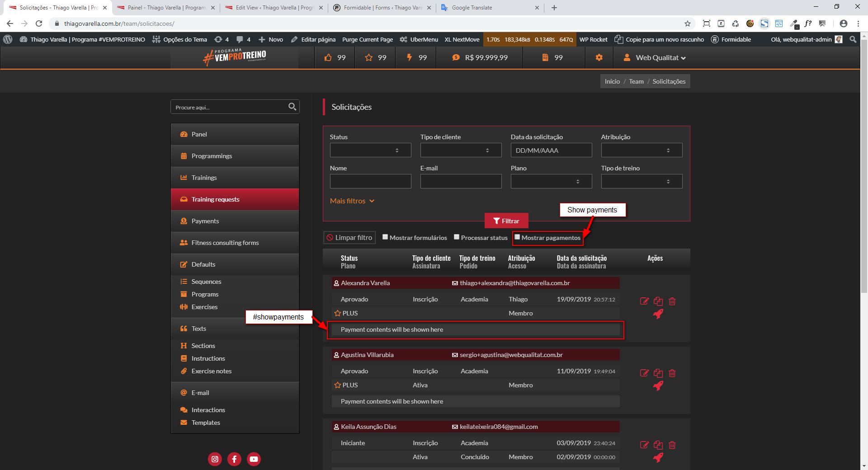
Task: Click the search magnifier in sidebar search box
Action: [x=292, y=107]
